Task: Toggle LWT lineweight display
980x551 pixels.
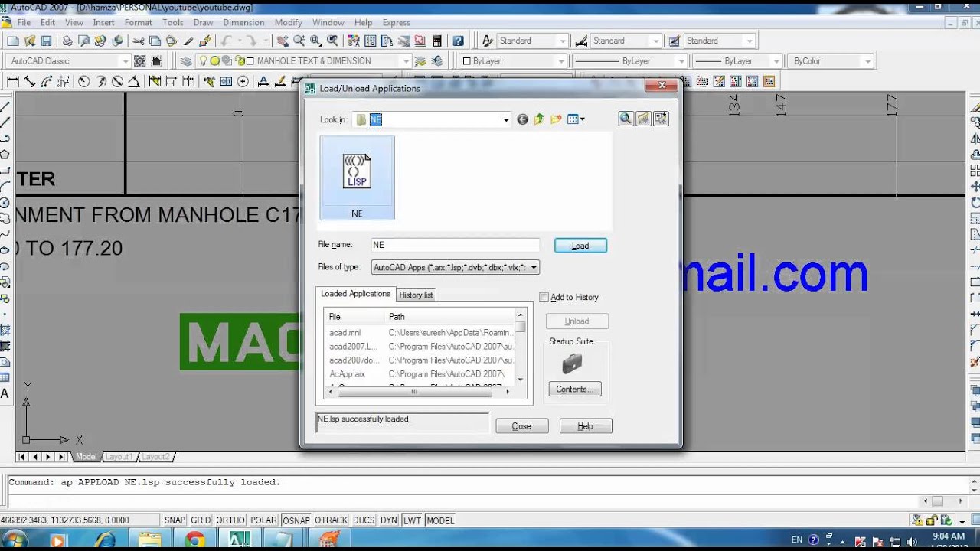Action: tap(413, 520)
